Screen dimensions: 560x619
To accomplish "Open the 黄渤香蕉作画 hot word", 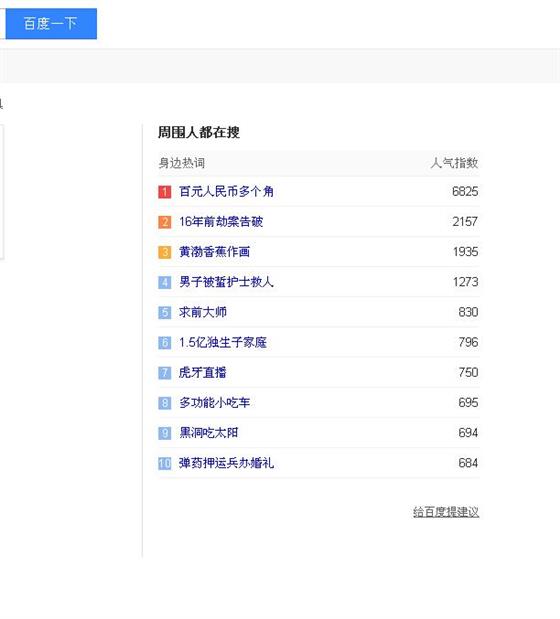I will tap(214, 252).
